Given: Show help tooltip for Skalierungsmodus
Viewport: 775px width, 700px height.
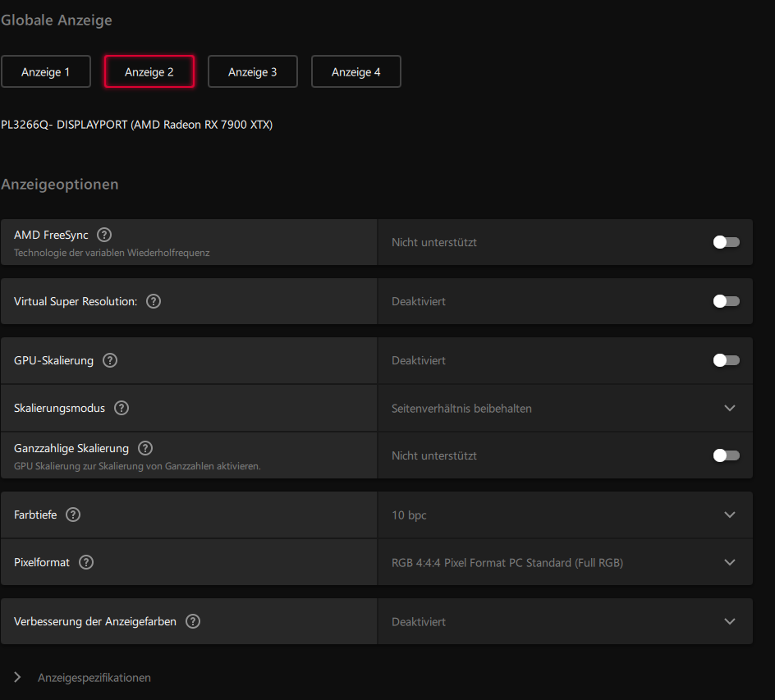Looking at the screenshot, I should point(122,408).
